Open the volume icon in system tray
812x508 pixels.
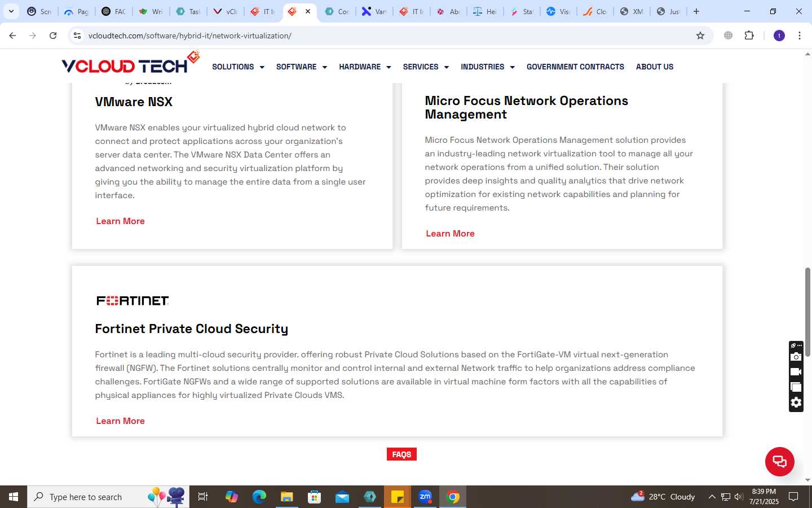click(x=739, y=497)
